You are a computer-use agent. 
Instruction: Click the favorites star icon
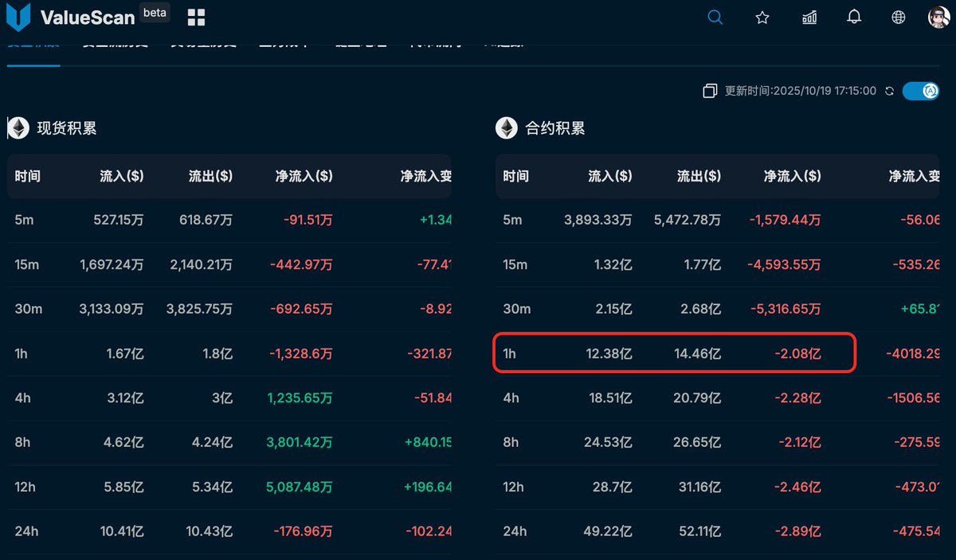[762, 17]
